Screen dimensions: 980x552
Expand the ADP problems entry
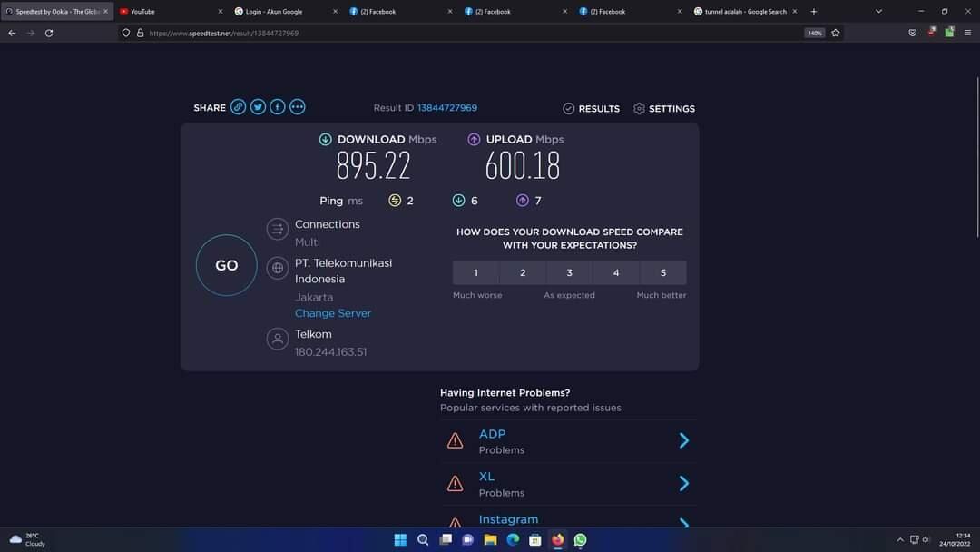(683, 440)
